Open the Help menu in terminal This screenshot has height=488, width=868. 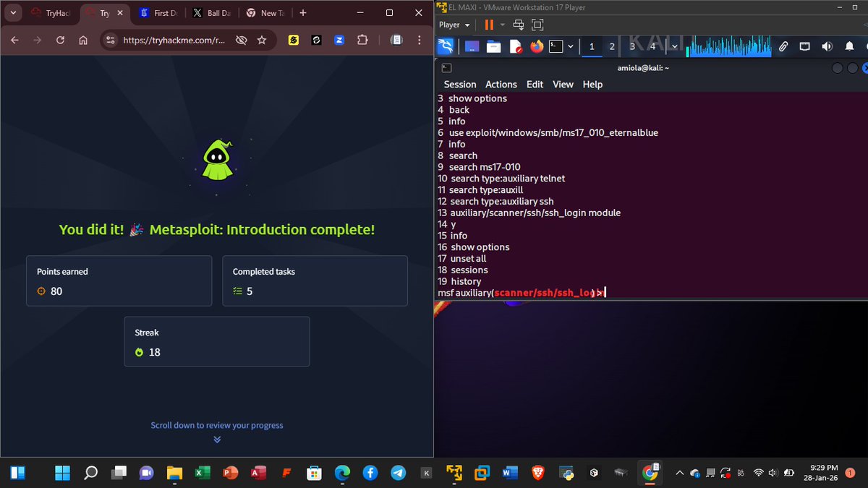pyautogui.click(x=592, y=85)
